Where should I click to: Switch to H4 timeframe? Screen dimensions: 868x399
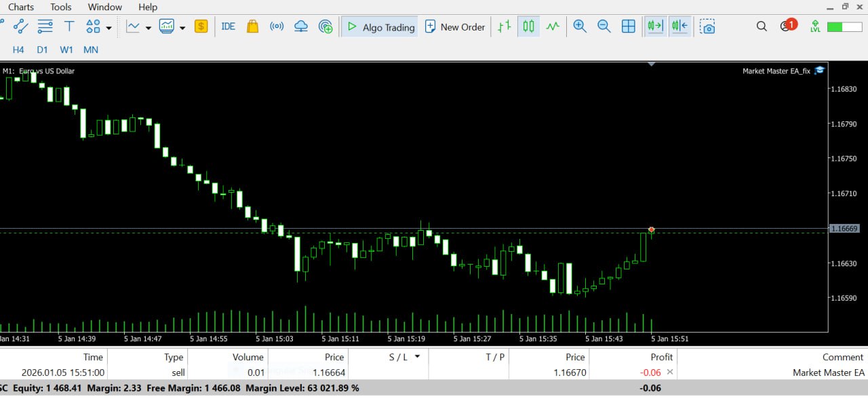point(18,50)
